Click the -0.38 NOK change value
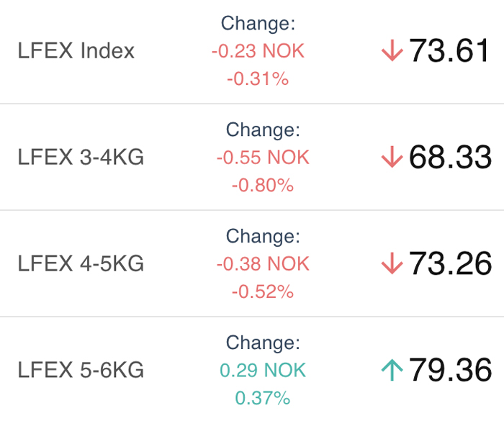504x421 pixels. tap(263, 264)
